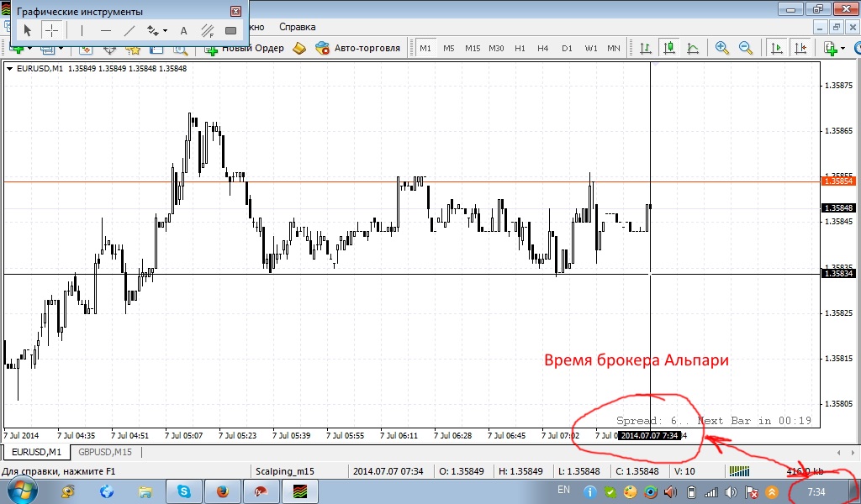This screenshot has width=861, height=504.
Task: Select the rectangle shape tool
Action: [x=230, y=31]
